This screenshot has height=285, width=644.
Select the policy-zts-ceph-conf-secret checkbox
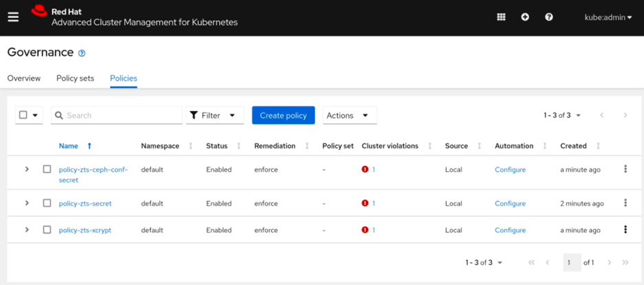pos(47,169)
